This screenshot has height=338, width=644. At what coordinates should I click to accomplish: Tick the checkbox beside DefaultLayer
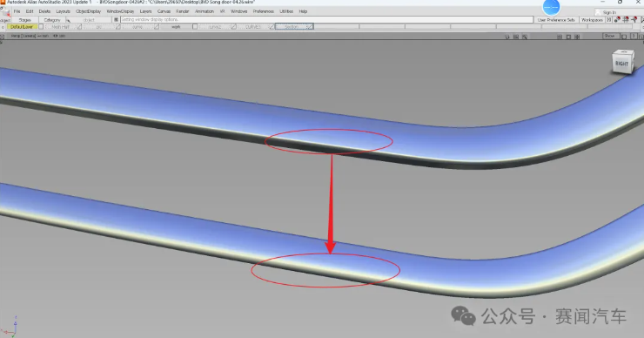(41, 27)
